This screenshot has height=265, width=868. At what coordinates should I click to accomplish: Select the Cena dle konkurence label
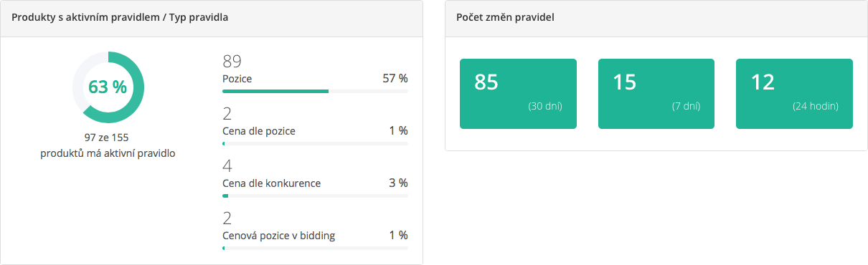[272, 183]
